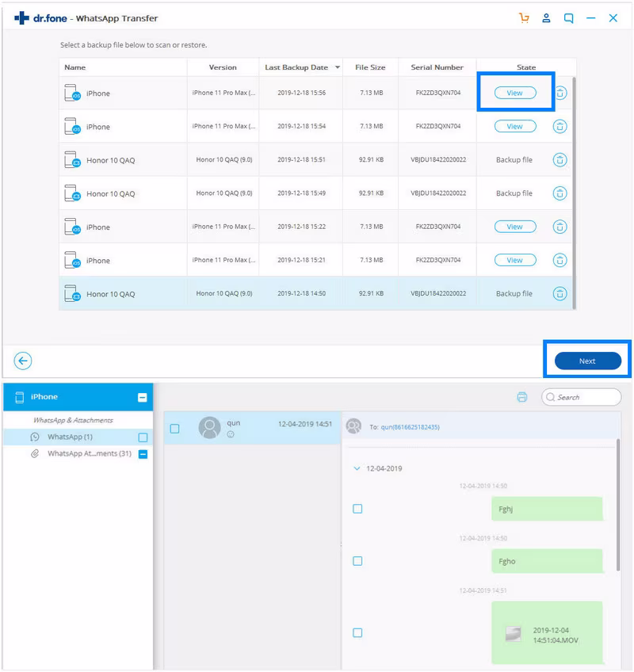Click the printer icon
Screen dimensions: 634x672
click(521, 397)
